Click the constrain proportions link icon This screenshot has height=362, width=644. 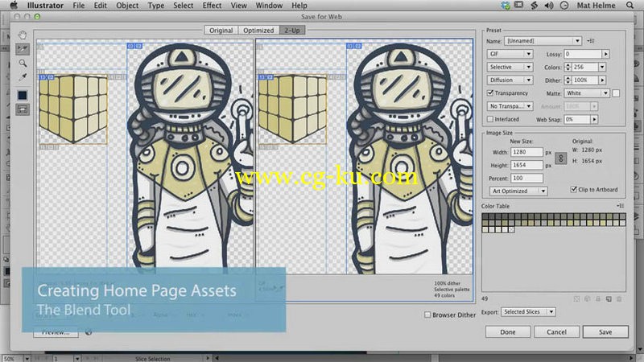(x=560, y=158)
